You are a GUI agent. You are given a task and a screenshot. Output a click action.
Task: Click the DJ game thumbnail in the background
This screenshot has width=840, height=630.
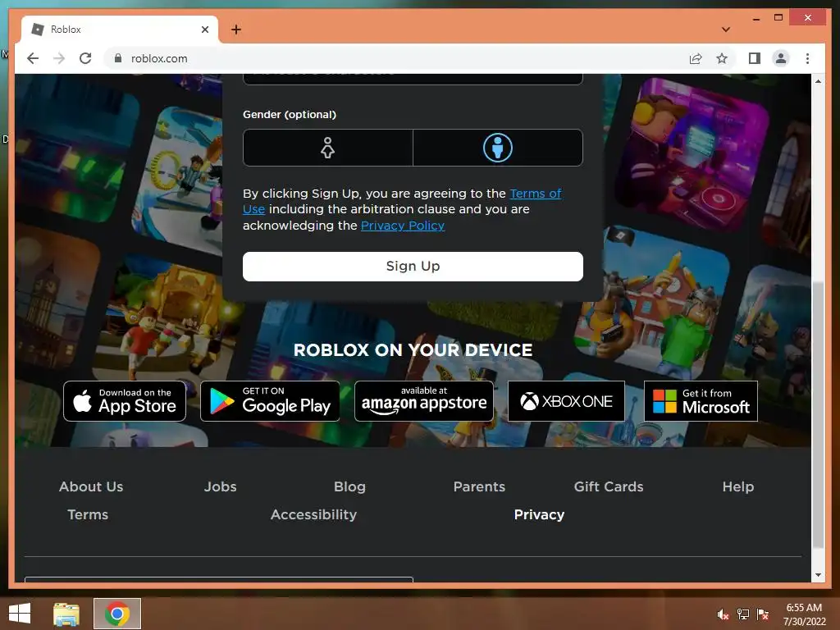[x=691, y=153]
